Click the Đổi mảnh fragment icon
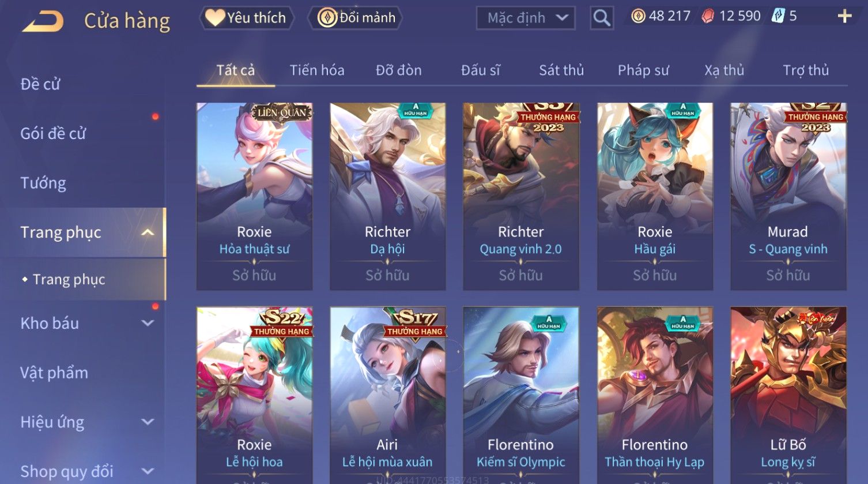The height and width of the screenshot is (484, 868). coord(327,18)
